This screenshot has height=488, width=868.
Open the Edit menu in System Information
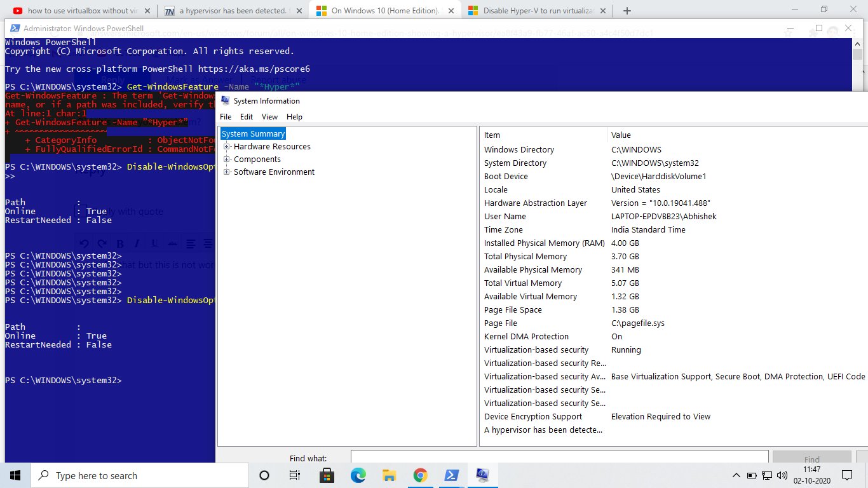[x=247, y=117]
